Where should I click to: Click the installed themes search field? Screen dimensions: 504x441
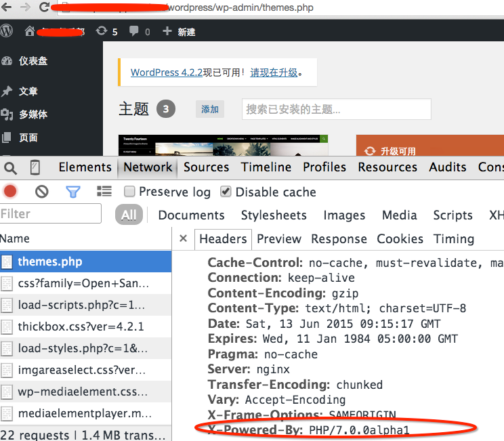coord(336,109)
